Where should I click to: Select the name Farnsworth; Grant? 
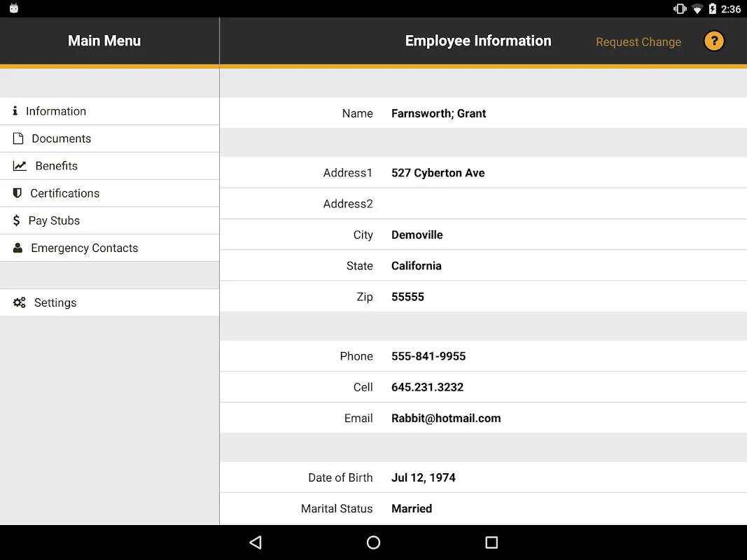point(439,113)
